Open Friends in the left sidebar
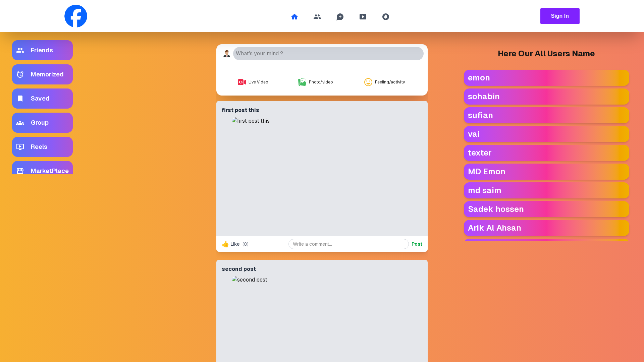Viewport: 644px width, 362px height. tap(42, 50)
